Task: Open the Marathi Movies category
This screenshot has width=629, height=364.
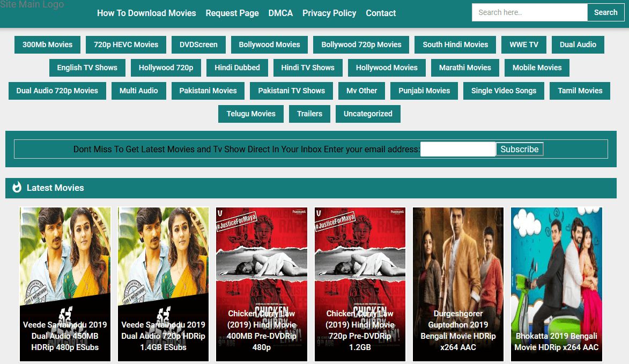Action: click(x=465, y=68)
